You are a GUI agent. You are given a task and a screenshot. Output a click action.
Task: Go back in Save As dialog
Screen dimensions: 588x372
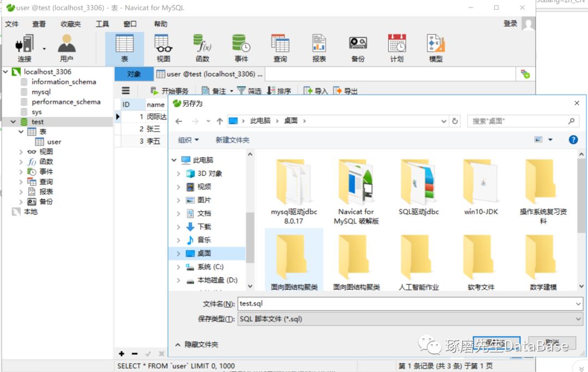[179, 121]
